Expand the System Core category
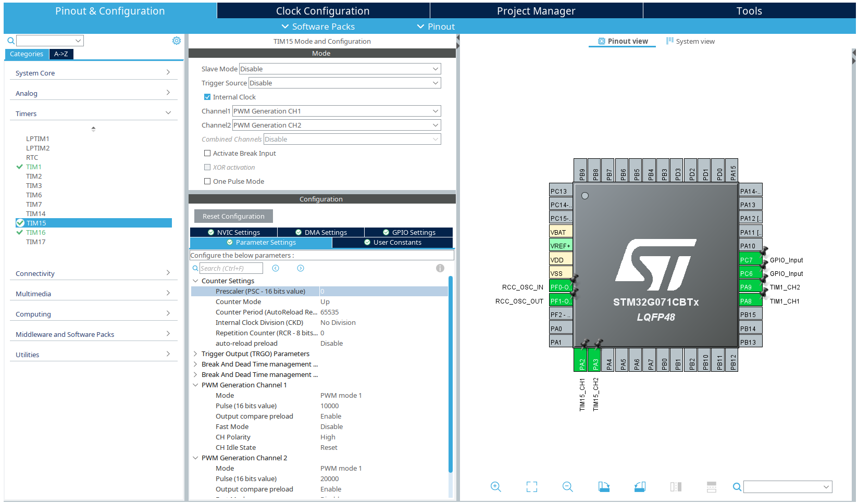This screenshot has height=504, width=858. tap(94, 73)
